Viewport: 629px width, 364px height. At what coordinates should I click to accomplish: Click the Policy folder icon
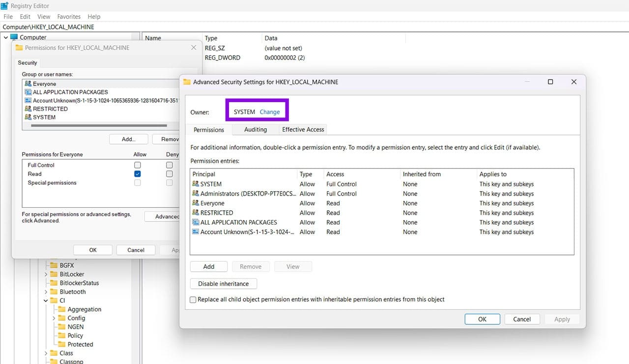(x=62, y=336)
